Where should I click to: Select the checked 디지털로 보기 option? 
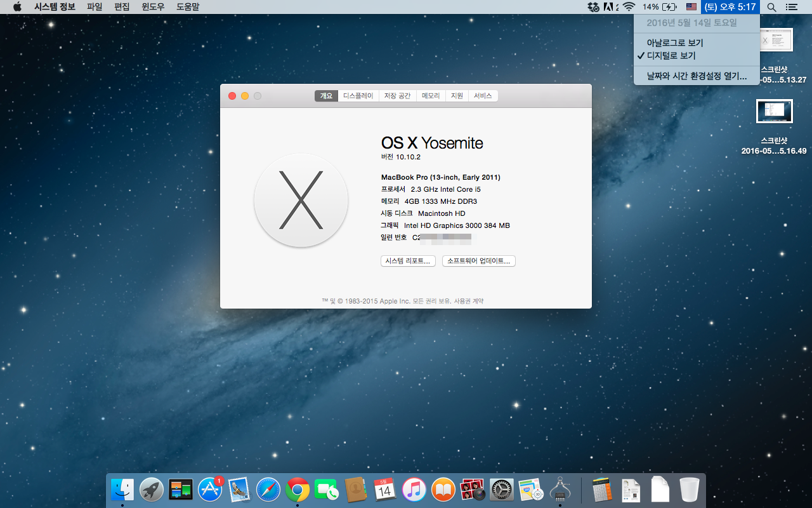tap(671, 55)
